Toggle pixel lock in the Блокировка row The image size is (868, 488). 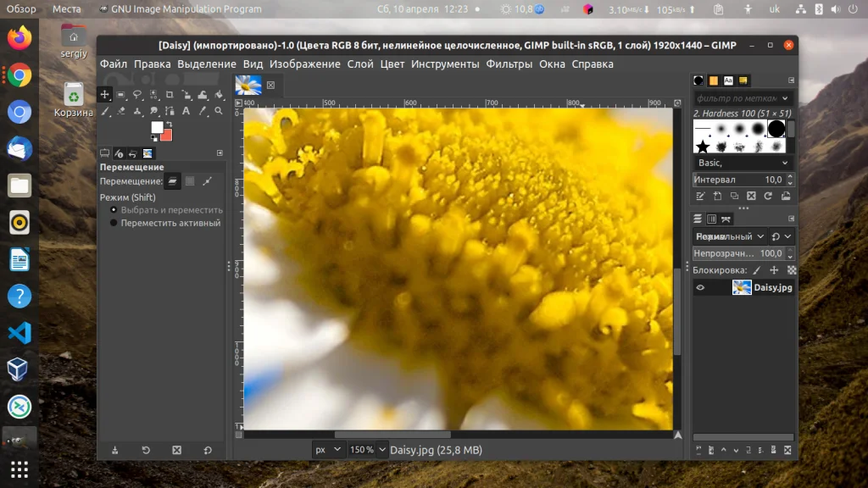754,269
